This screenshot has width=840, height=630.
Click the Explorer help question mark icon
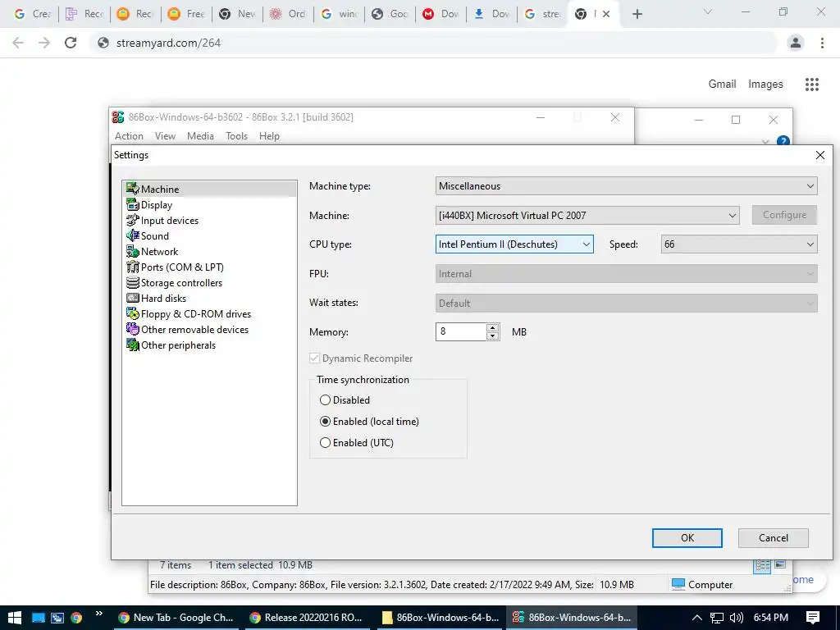(x=783, y=141)
